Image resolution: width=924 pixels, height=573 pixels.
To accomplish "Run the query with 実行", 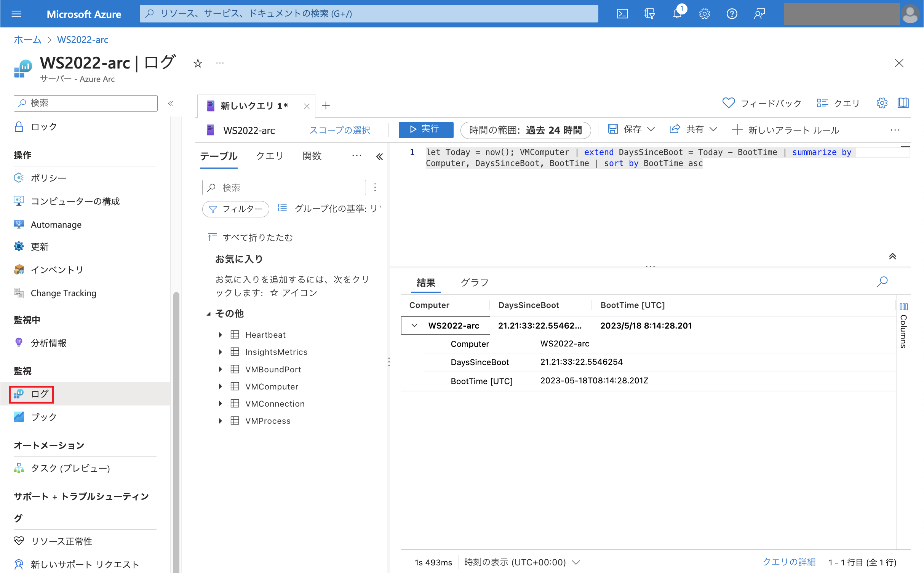I will click(426, 129).
